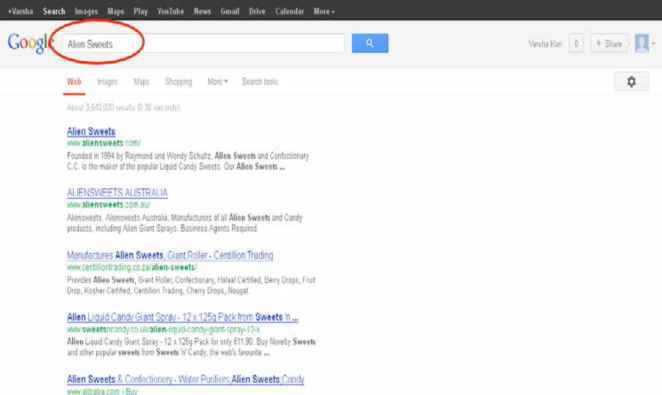
Task: Open Manufactures Alien Sweets Centillion Trading result
Action: (x=170, y=255)
